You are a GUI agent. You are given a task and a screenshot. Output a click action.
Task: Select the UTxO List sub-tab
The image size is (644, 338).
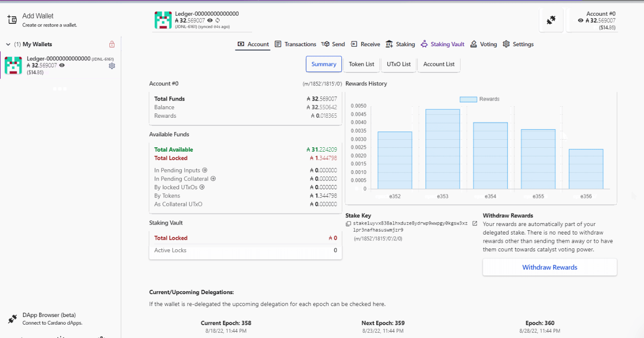pyautogui.click(x=399, y=64)
